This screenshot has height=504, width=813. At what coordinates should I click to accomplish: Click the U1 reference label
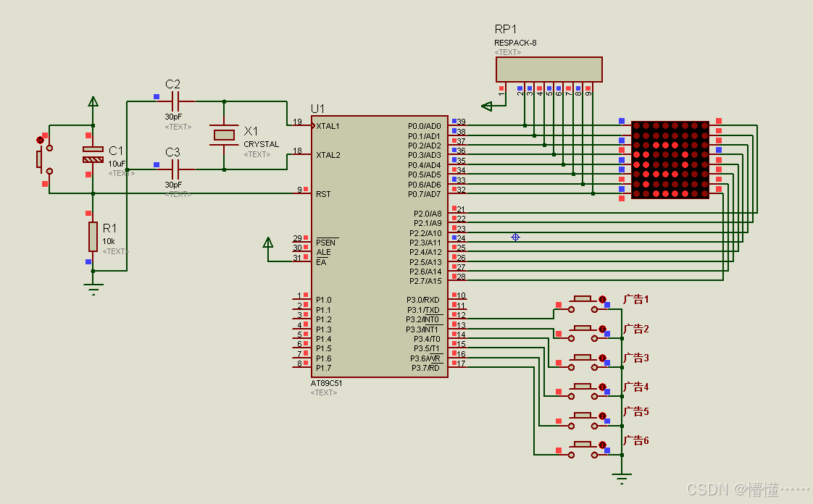click(317, 109)
